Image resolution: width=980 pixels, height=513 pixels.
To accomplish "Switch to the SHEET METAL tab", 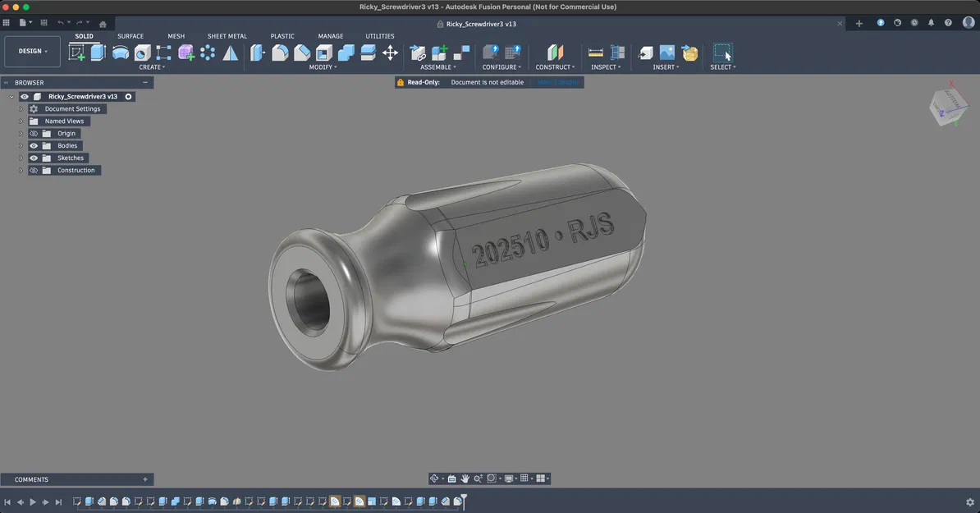I will pos(227,36).
